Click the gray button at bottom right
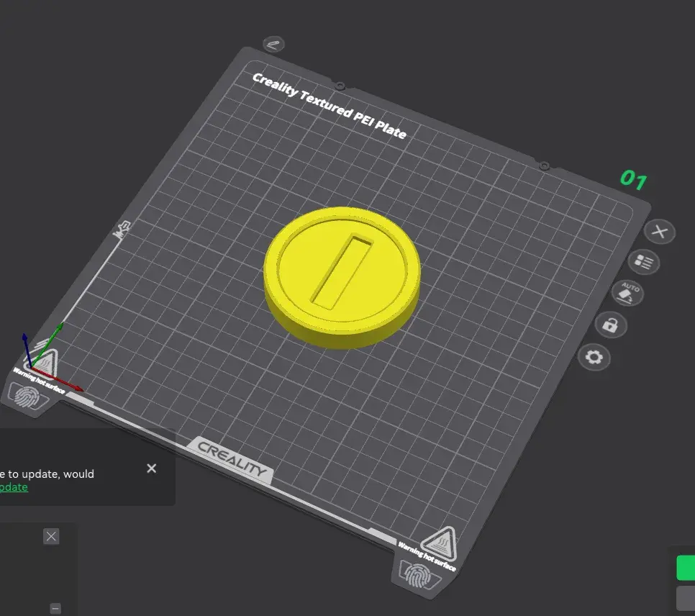 (686, 598)
